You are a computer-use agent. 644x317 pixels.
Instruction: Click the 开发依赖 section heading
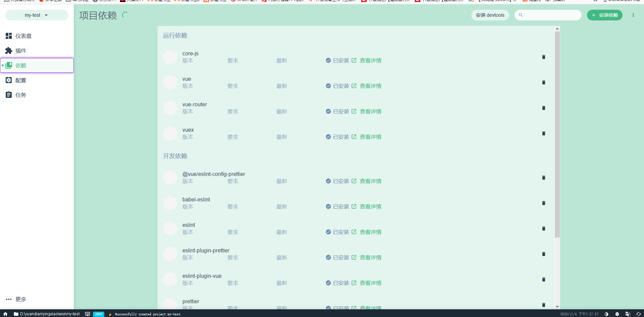coord(175,156)
